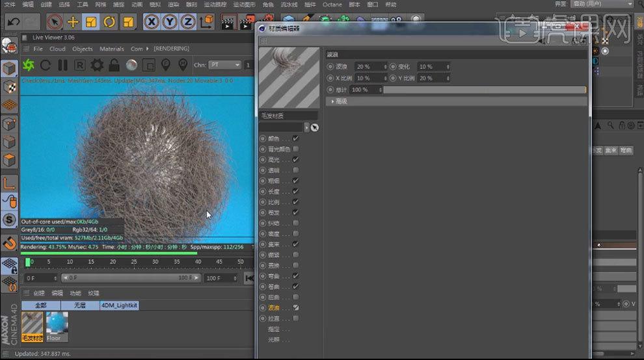Image resolution: width=644 pixels, height=360 pixels.
Task: Pause rendering in Live Viewer
Action: [62, 65]
